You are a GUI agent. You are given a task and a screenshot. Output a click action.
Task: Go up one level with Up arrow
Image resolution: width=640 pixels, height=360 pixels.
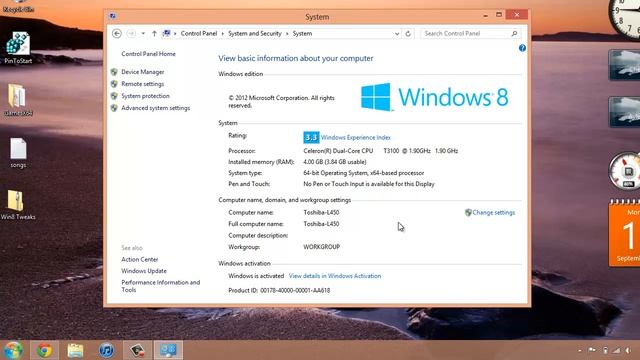click(154, 33)
